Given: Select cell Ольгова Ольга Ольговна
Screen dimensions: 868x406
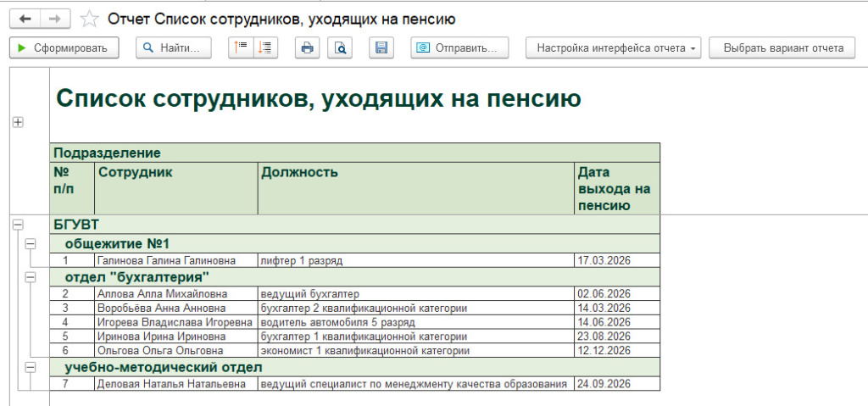Looking at the screenshot, I should coord(176,351).
